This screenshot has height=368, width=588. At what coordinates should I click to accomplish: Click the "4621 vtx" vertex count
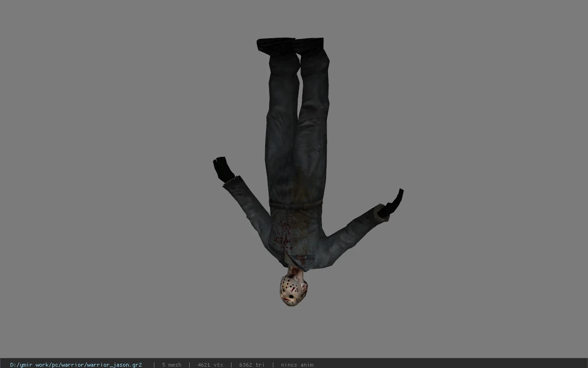coord(210,365)
